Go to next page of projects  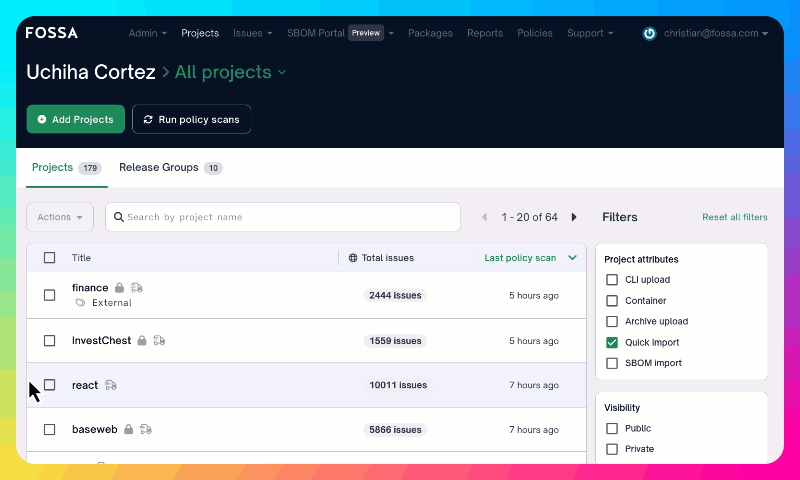pos(574,217)
